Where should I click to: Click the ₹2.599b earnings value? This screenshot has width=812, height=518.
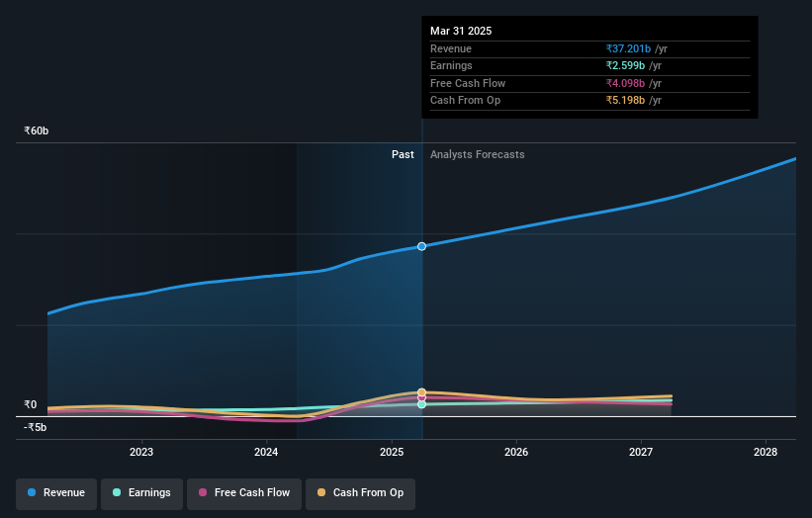click(626, 65)
